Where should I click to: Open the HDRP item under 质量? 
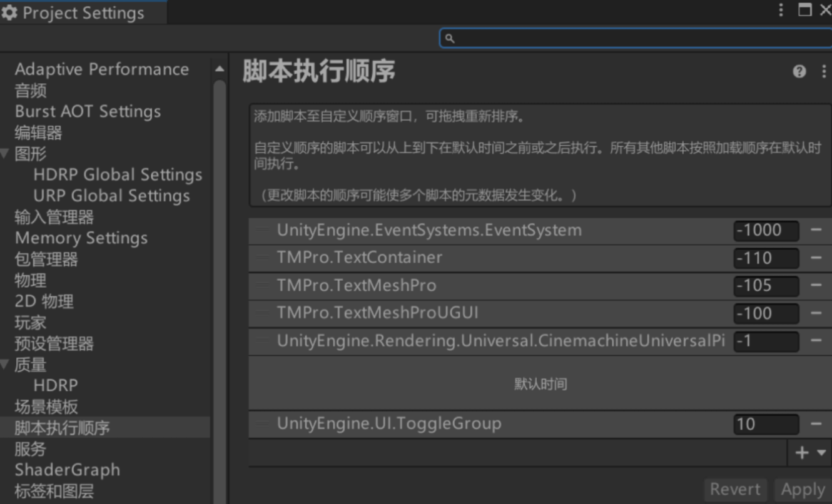[x=56, y=386]
